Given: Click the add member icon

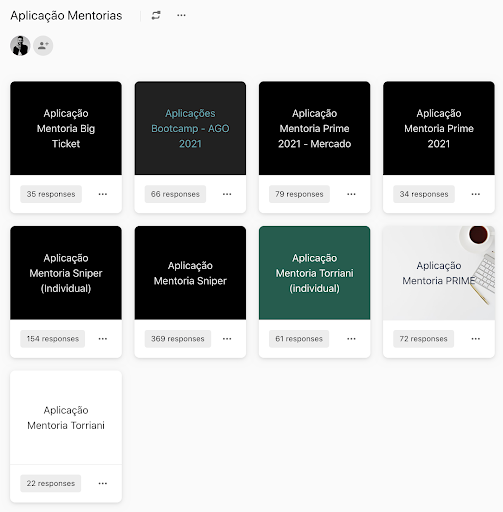Looking at the screenshot, I should pyautogui.click(x=43, y=46).
